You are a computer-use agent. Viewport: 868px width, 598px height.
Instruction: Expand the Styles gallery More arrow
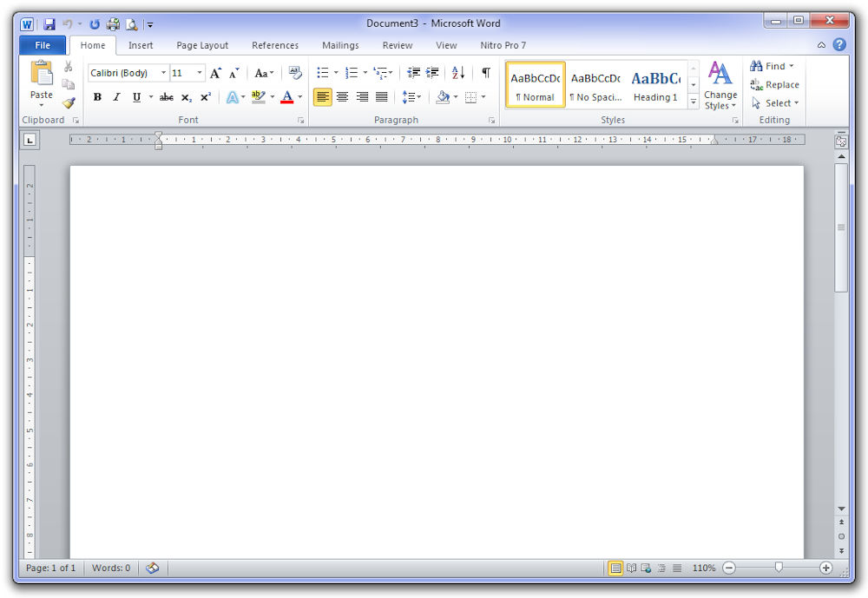694,102
